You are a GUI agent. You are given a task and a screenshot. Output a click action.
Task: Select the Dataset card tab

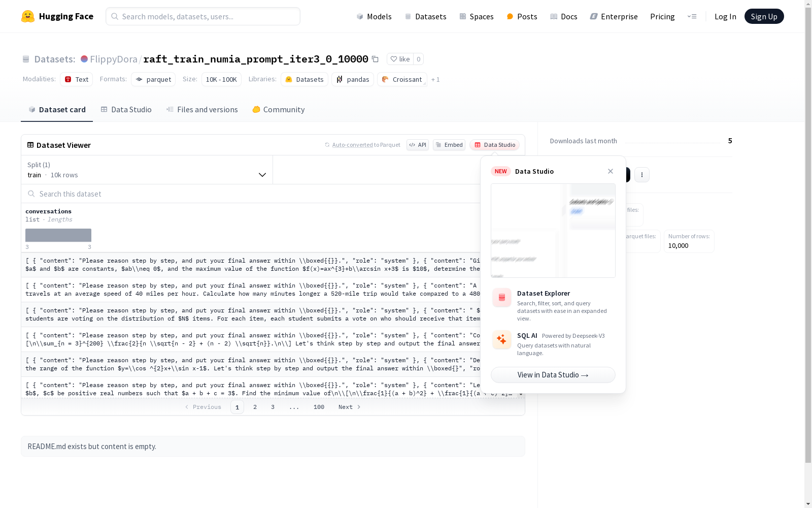point(57,110)
